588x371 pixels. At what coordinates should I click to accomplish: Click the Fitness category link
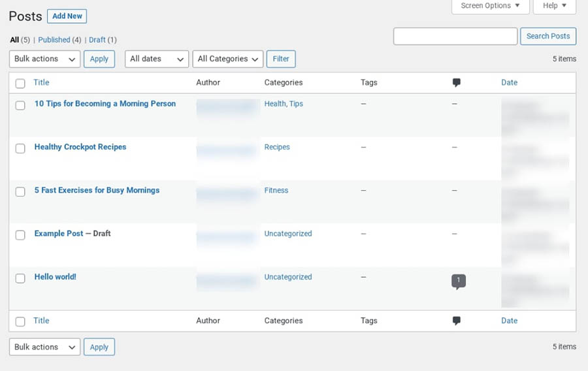click(x=276, y=191)
